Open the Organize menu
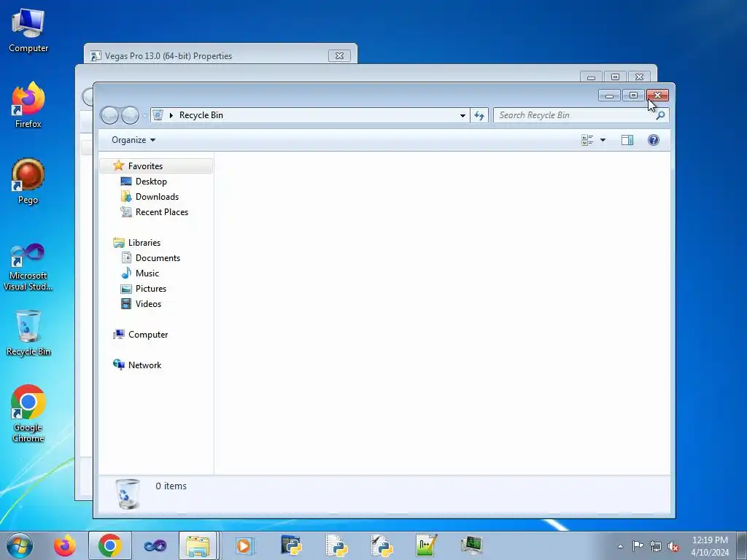The image size is (747, 560). 133,140
